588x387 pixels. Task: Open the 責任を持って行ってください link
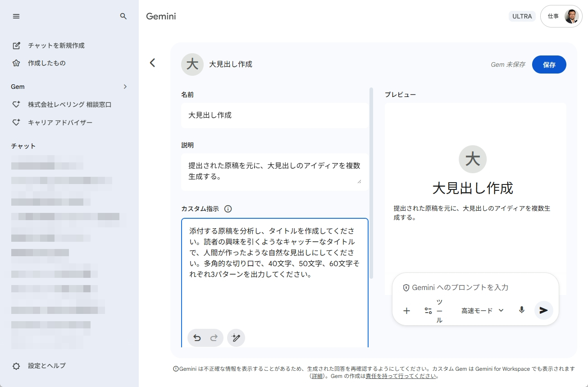401,376
